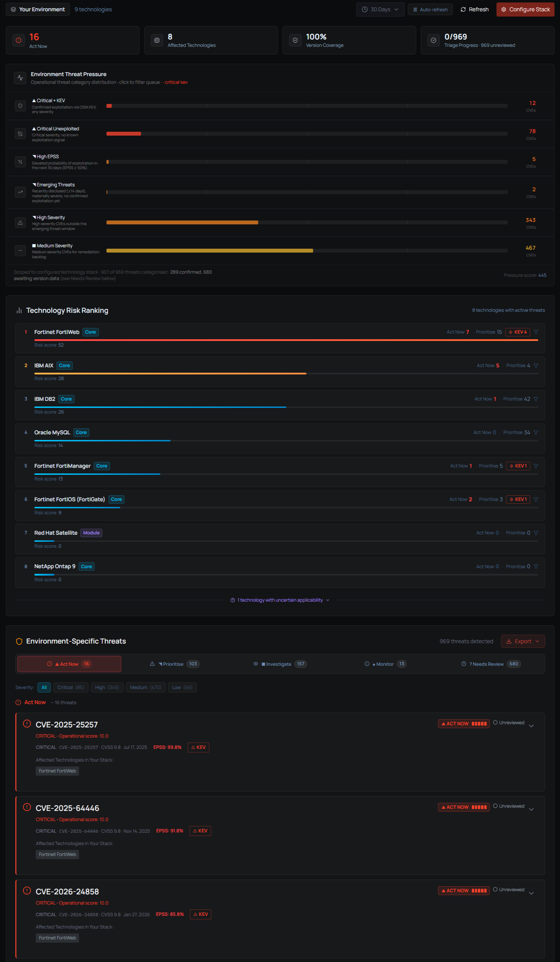
Task: Click the High EPSS percent icon
Action: 20,162
